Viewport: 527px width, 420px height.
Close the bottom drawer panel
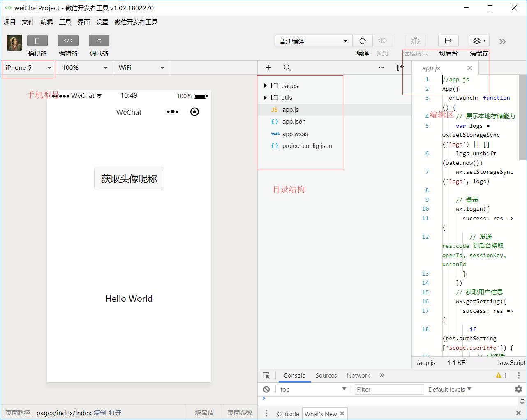(518, 413)
